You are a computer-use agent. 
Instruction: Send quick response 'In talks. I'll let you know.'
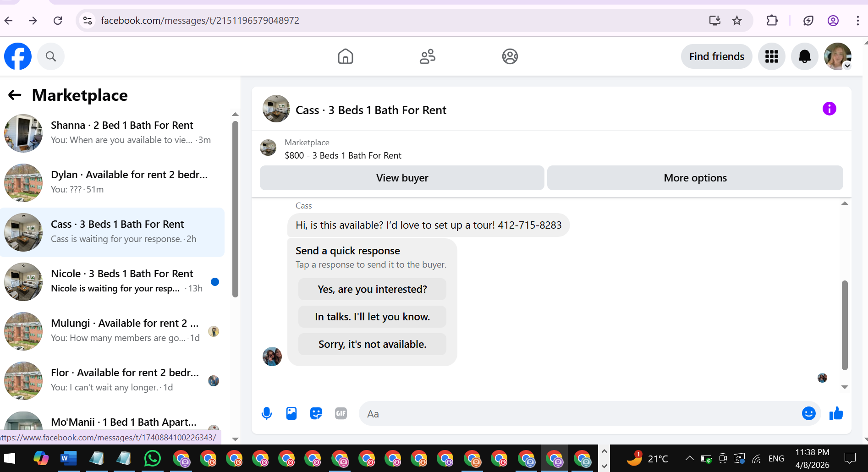pyautogui.click(x=372, y=317)
